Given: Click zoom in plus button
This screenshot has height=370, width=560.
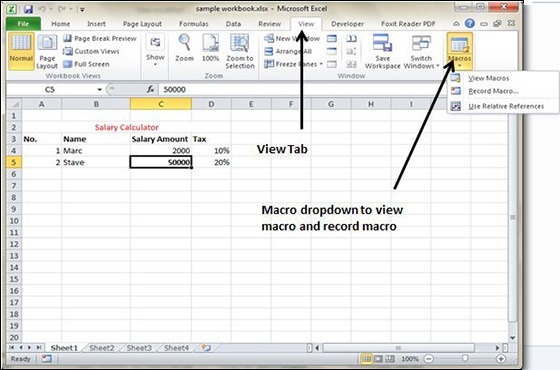Looking at the screenshot, I should pyautogui.click(x=501, y=359).
